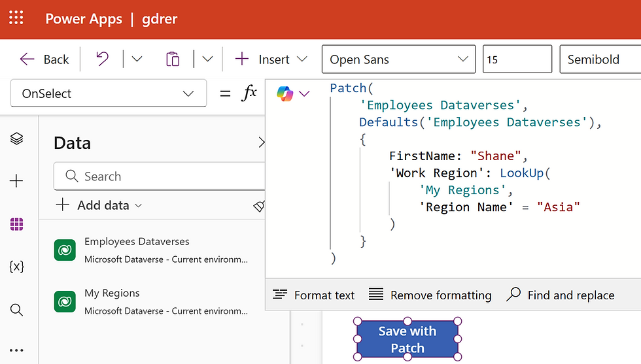Open the OnSelect property dropdown
Screen dimensions: 641x364
(x=109, y=93)
